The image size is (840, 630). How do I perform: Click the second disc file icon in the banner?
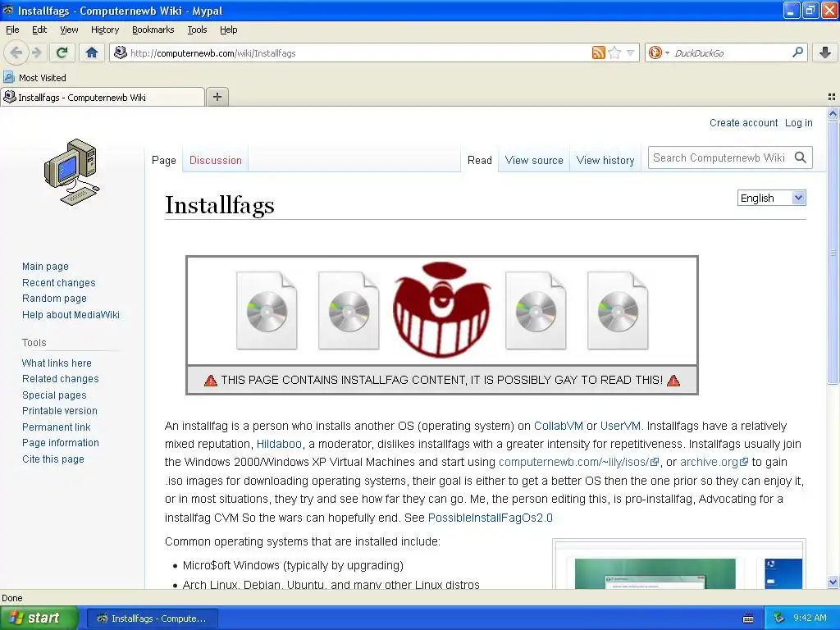pyautogui.click(x=349, y=311)
